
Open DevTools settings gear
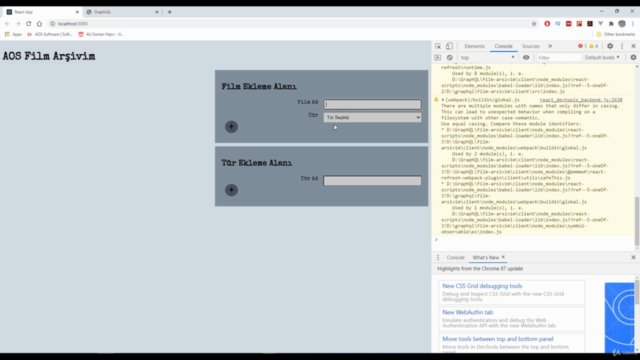coord(610,46)
